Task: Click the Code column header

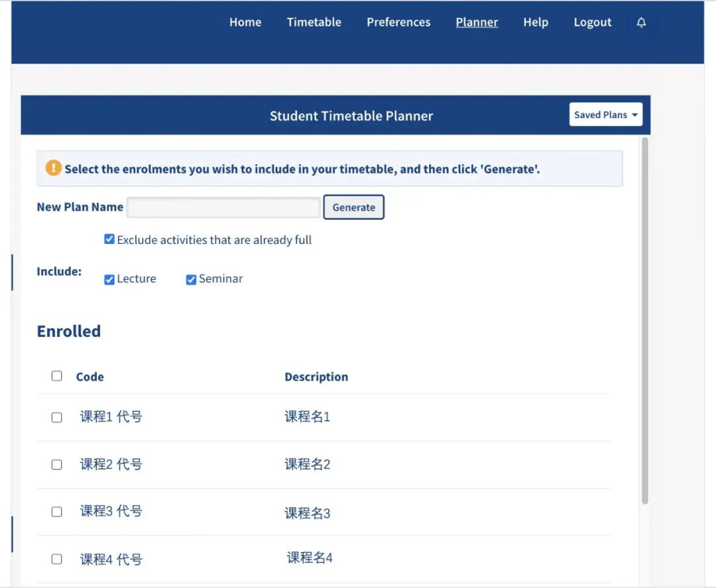Action: pyautogui.click(x=90, y=377)
